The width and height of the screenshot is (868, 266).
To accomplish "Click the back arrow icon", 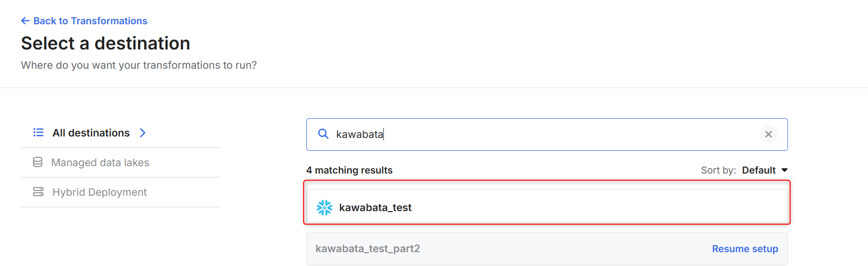I will (25, 21).
